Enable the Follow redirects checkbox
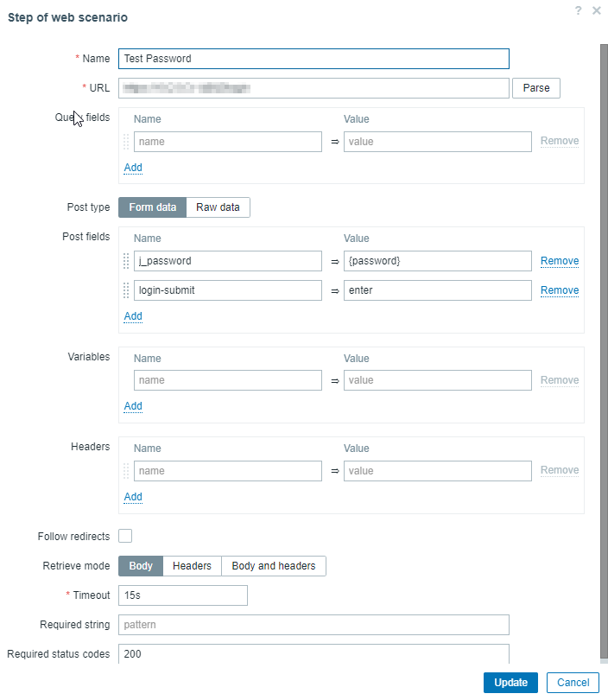Screen dimensions: 608x700 coord(125,537)
